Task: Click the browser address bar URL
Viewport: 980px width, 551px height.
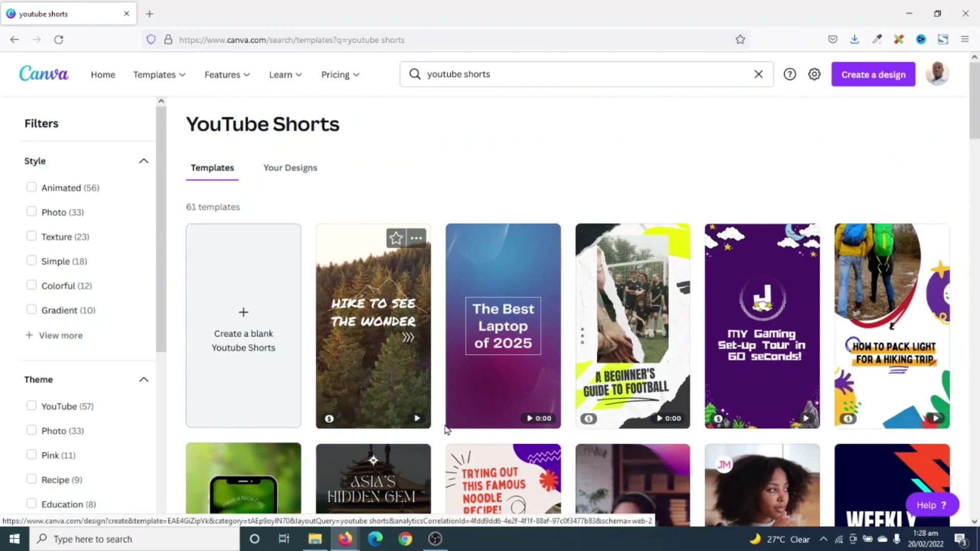Action: [291, 40]
